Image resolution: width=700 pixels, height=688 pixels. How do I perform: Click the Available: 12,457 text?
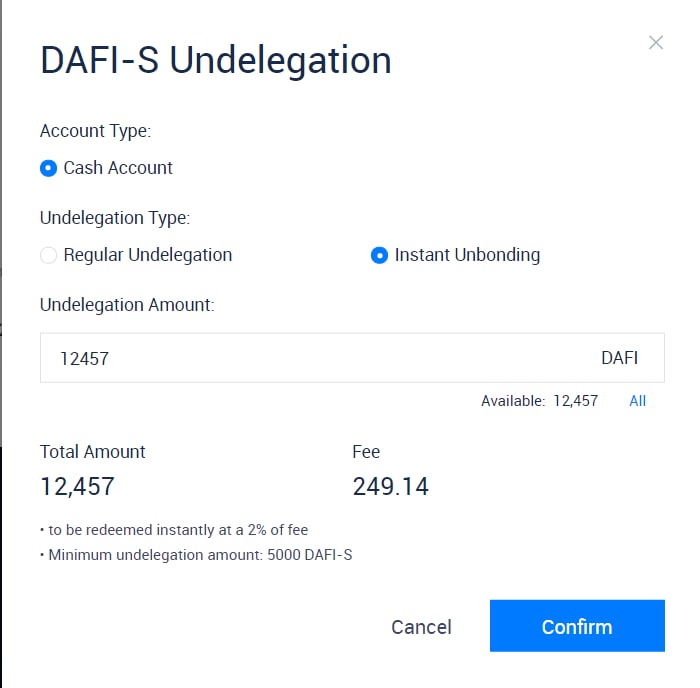[539, 401]
